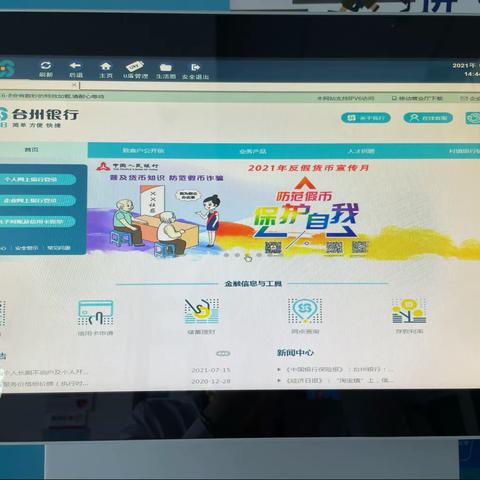480x480 pixels.
Task: Select the second carousel indicator dot
Action: coord(237,255)
